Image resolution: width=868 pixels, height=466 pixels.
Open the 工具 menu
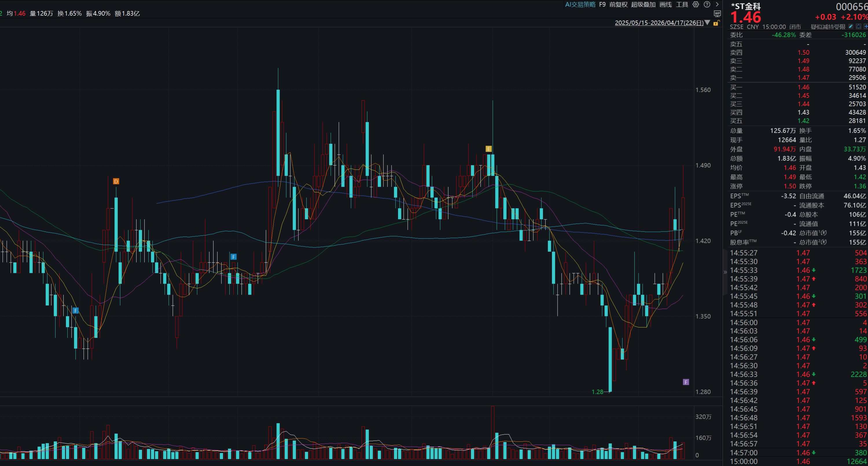pos(682,4)
